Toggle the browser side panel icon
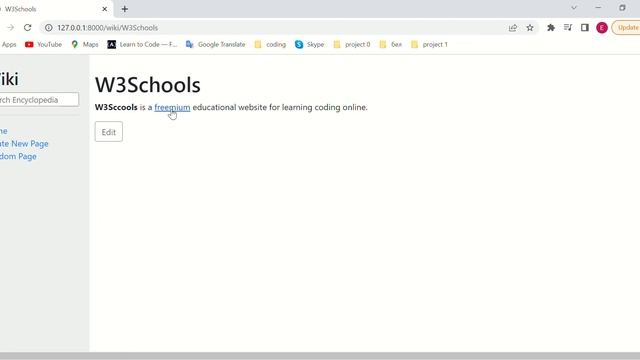The image size is (640, 360). coord(584,28)
